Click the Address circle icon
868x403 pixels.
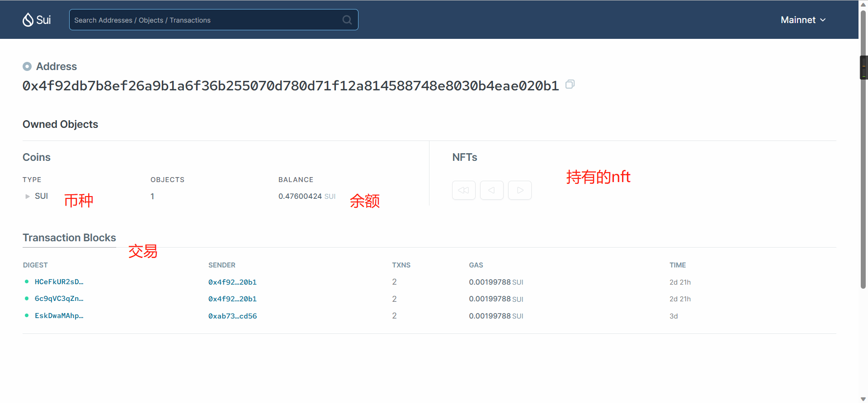(27, 66)
